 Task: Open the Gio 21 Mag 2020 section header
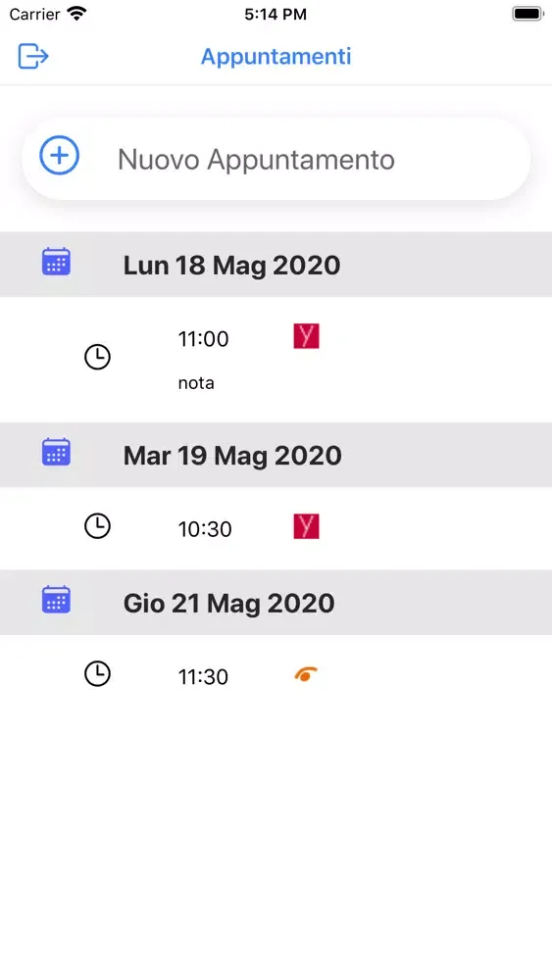pyautogui.click(x=276, y=603)
